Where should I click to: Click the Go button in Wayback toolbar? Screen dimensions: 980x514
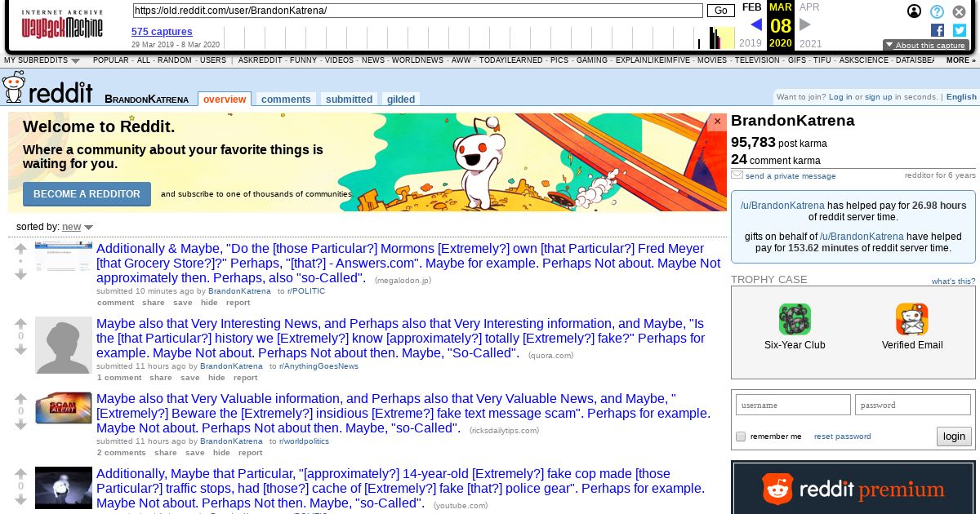coord(720,11)
